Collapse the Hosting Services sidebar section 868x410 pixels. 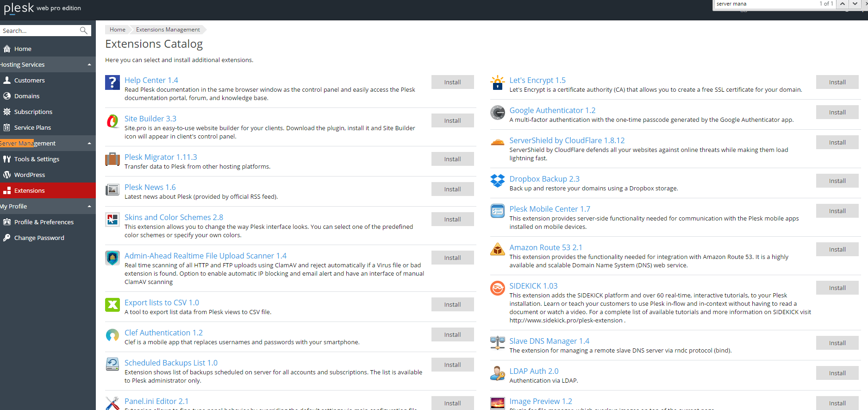pos(89,65)
